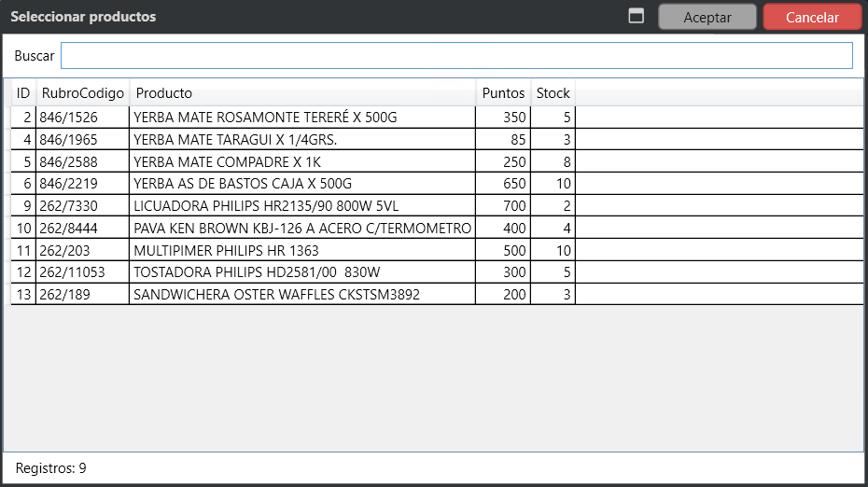
Task: Click rubro code 262/11053 cell
Action: point(82,272)
